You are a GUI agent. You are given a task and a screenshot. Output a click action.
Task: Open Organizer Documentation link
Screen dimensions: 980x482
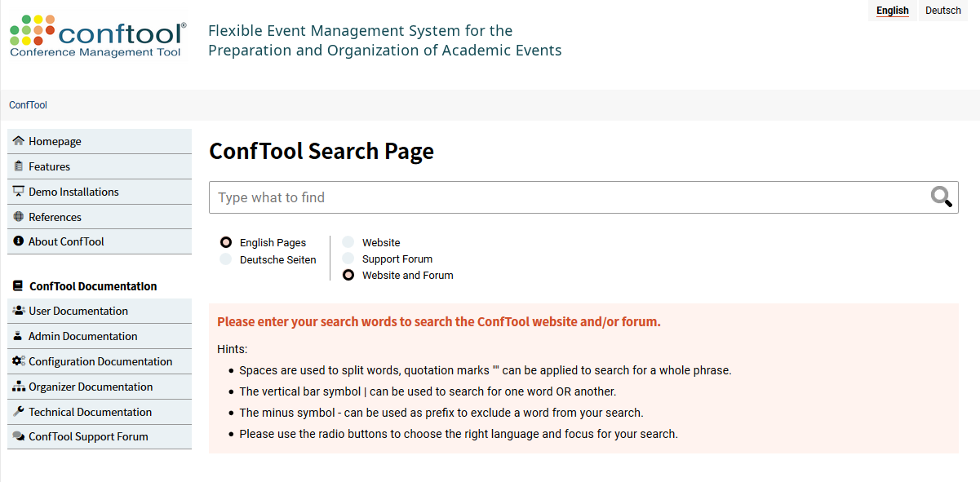(x=100, y=387)
